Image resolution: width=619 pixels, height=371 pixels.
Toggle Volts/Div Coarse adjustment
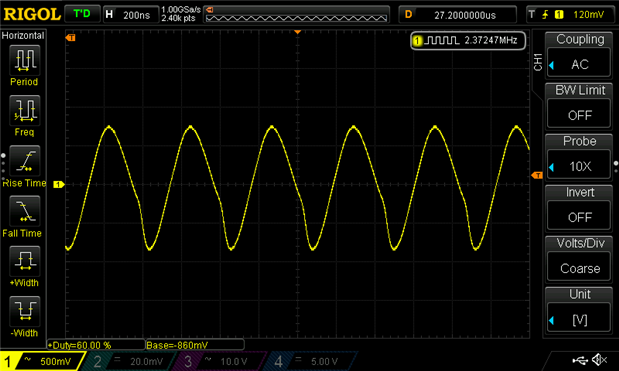[x=579, y=259]
